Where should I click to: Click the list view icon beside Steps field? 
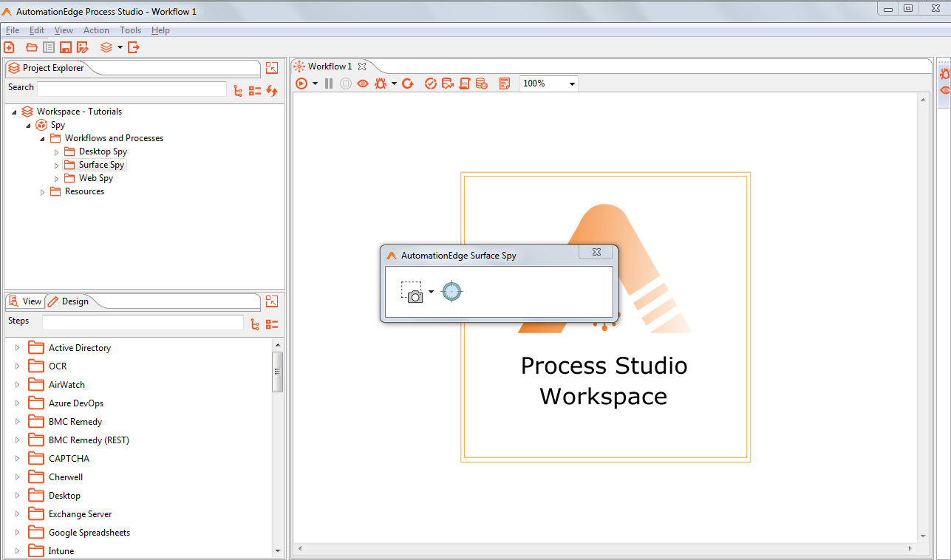click(272, 324)
